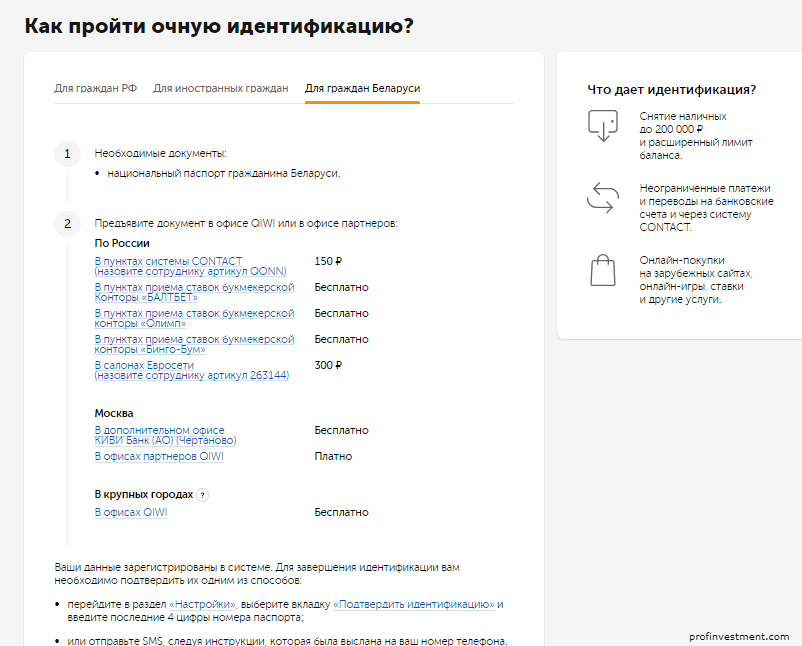Viewport: 802px width, 646px height.
Task: Click the shopping bag icon
Action: click(603, 270)
